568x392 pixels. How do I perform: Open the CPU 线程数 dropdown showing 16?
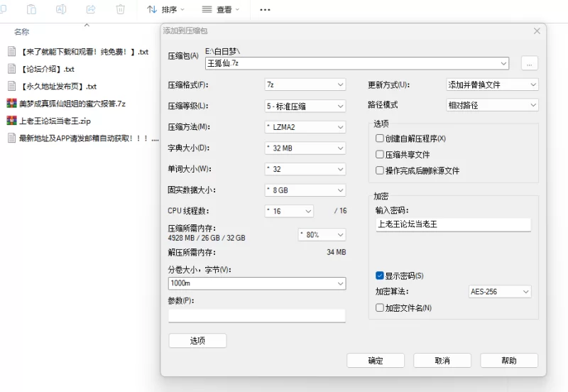(289, 211)
